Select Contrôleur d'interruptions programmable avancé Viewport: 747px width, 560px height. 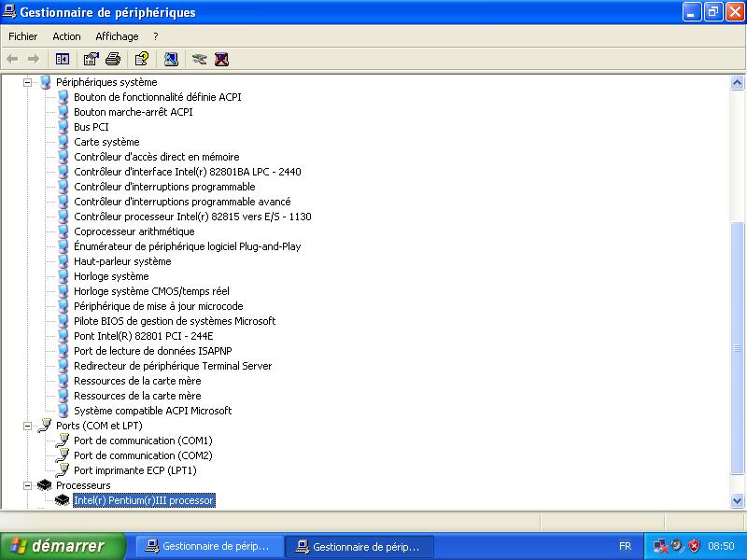point(182,202)
